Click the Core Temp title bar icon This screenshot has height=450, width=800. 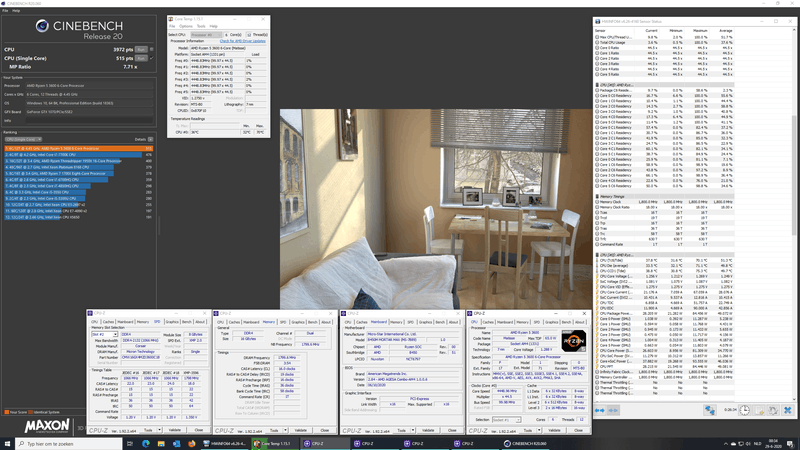coord(171,19)
